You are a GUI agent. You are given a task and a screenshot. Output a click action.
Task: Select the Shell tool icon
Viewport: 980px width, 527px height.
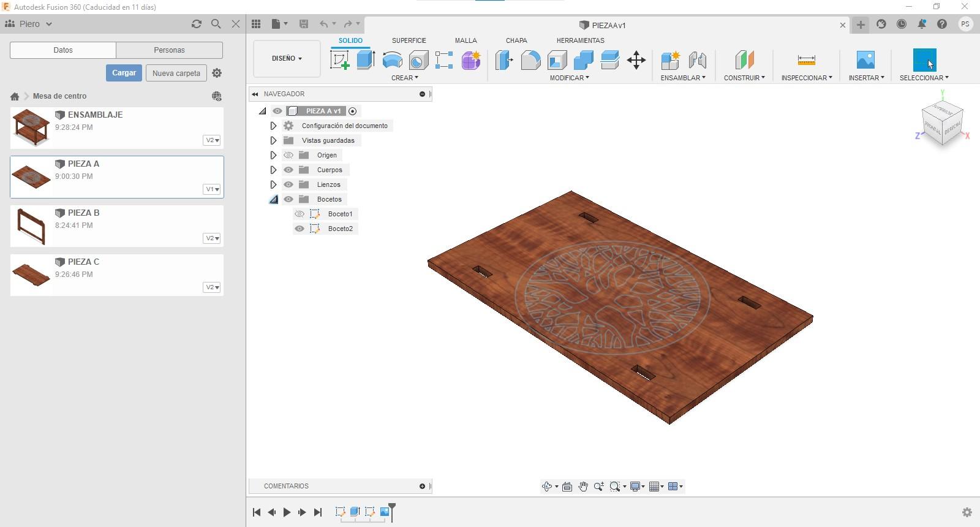(557, 60)
